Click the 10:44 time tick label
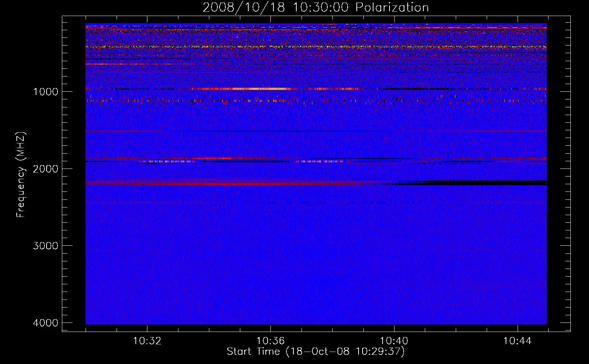The image size is (589, 364). coord(517,341)
